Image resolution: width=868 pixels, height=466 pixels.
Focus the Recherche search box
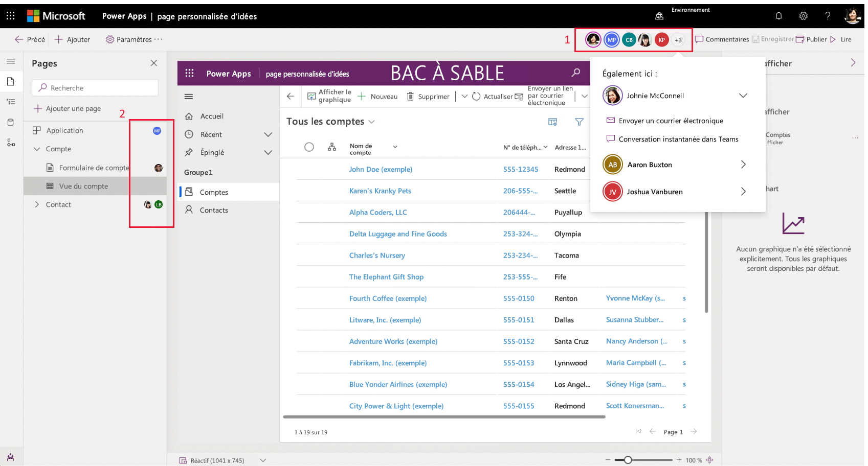95,88
